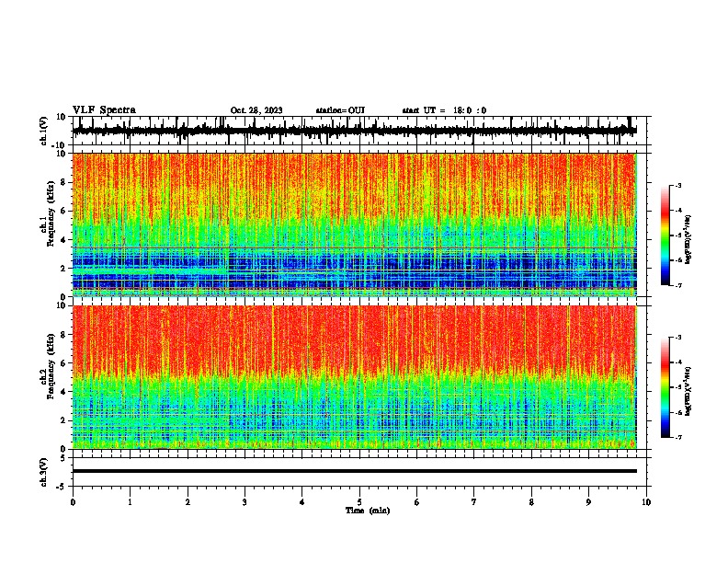The height and width of the screenshot is (563, 728).
Task: Click the "start UT = 18:0 :0" text
Action: click(x=444, y=110)
